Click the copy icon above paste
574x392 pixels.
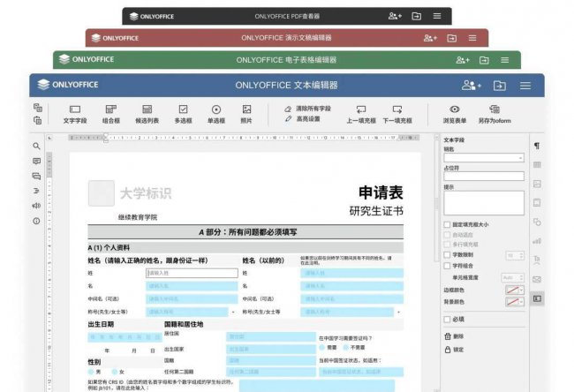point(38,108)
